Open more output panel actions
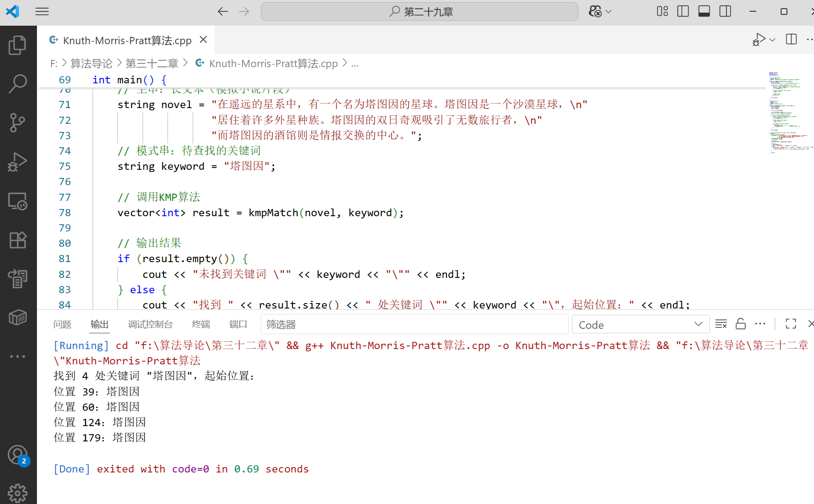814x504 pixels. coord(760,324)
